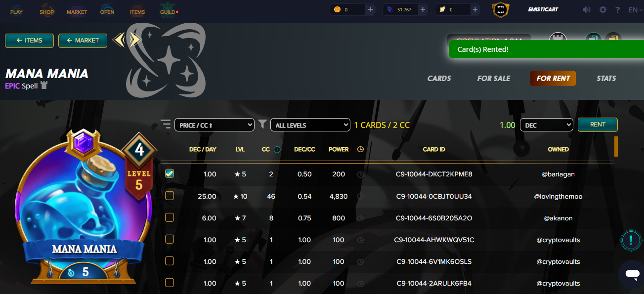Open owner @lovingthemoo's profile
This screenshot has height=294, width=644.
558,196
